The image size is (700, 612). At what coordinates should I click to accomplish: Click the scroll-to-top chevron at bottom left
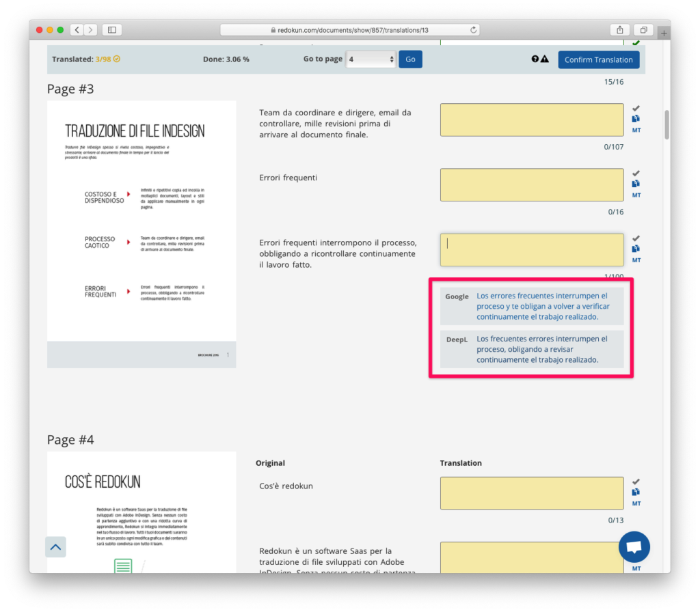[x=55, y=547]
